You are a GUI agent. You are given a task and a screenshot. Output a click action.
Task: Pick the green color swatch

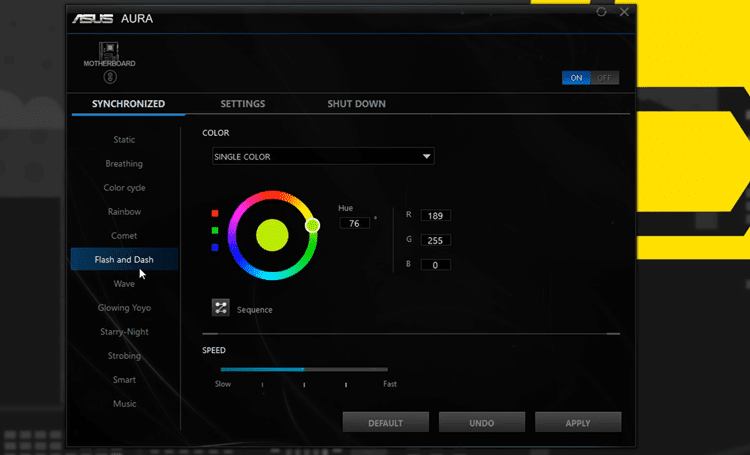point(215,230)
